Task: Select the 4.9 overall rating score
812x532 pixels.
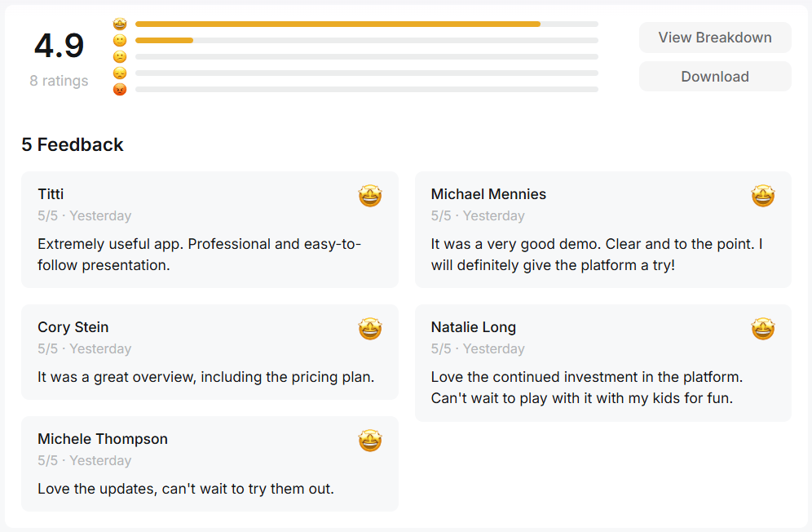Action: click(59, 46)
